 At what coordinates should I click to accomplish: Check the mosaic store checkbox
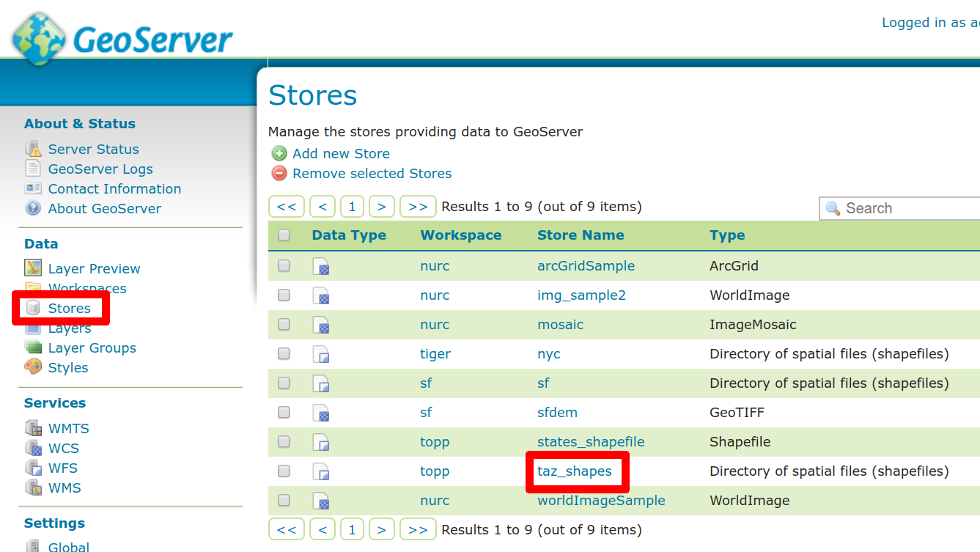click(x=284, y=324)
